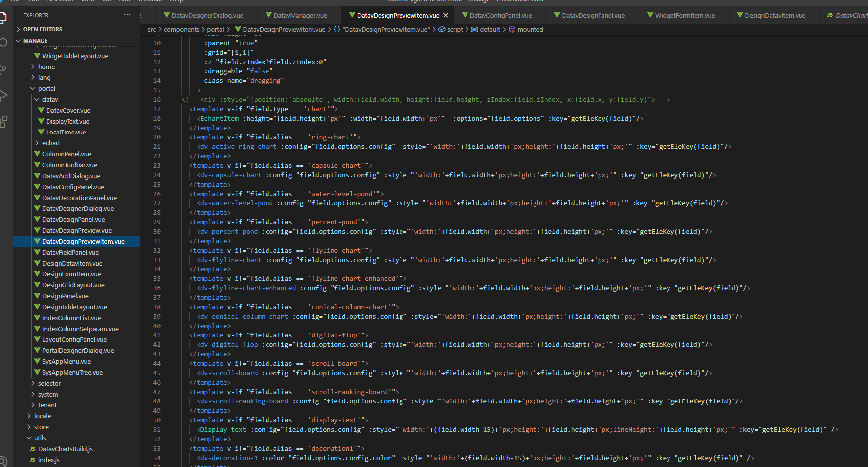
Task: Switch to DesignDataItem.vue tab
Action: 775,15
